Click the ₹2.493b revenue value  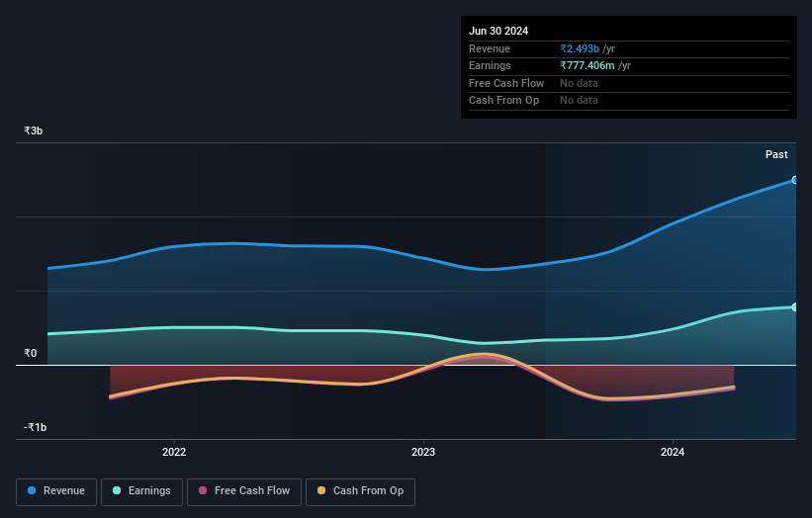(x=580, y=48)
